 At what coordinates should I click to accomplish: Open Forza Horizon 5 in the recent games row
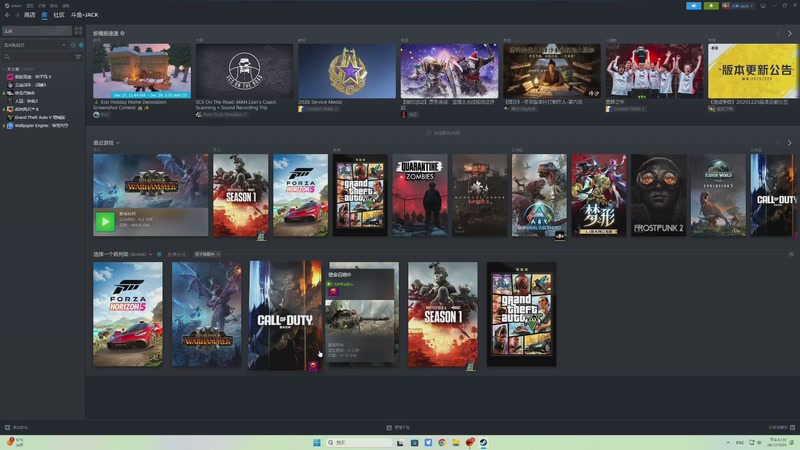[301, 195]
